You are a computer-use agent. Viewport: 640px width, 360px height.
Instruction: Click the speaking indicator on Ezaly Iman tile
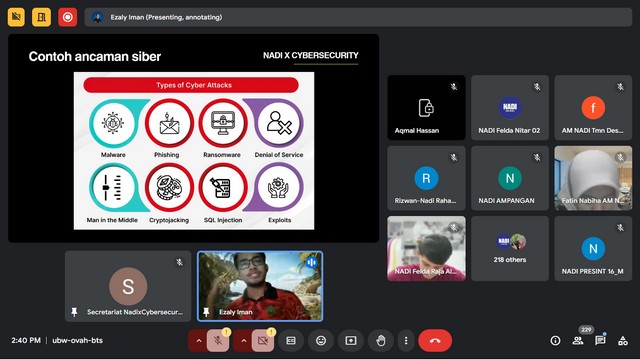(312, 262)
